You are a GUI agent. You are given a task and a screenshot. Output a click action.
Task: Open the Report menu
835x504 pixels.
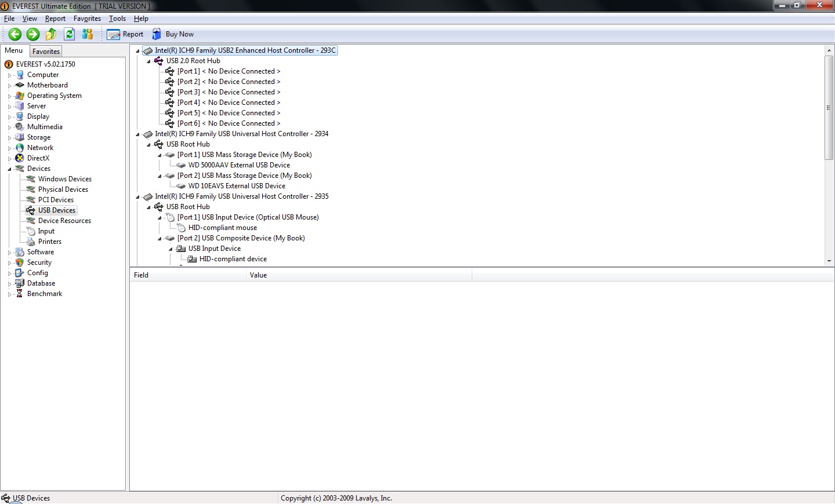[55, 19]
